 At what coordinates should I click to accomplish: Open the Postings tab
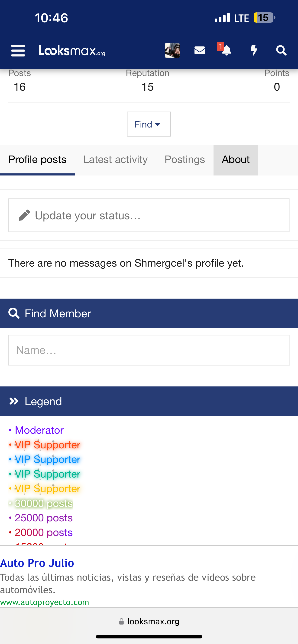tap(185, 160)
